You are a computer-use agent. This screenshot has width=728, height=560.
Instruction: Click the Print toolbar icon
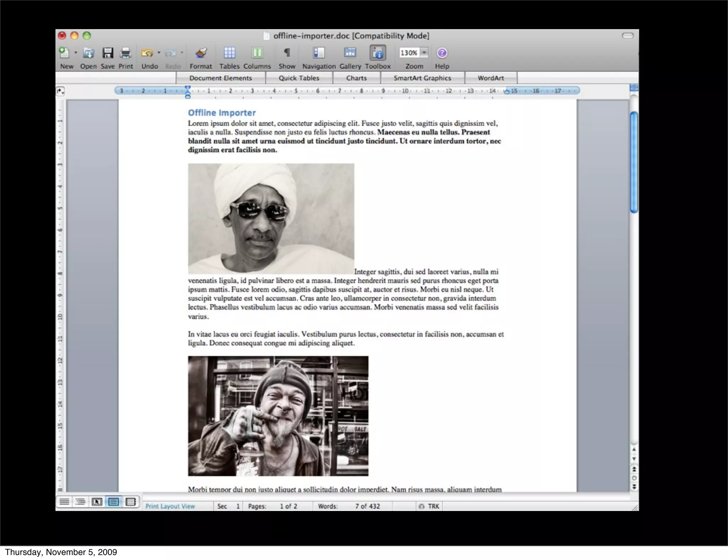(x=125, y=53)
